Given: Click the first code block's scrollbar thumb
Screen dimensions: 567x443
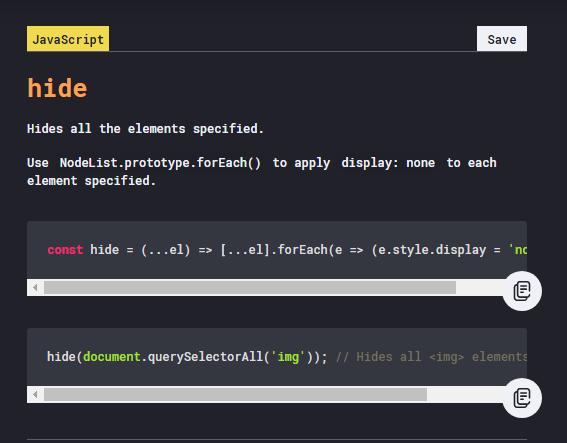Looking at the screenshot, I should 250,287.
